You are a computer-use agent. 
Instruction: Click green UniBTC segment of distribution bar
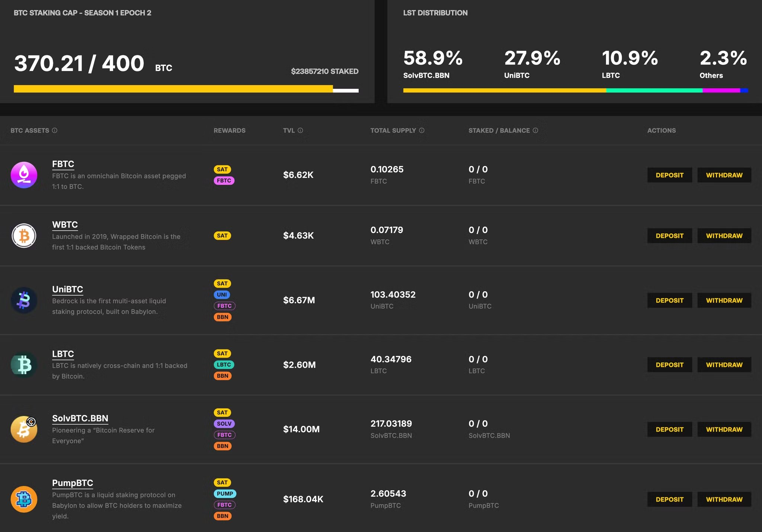654,90
